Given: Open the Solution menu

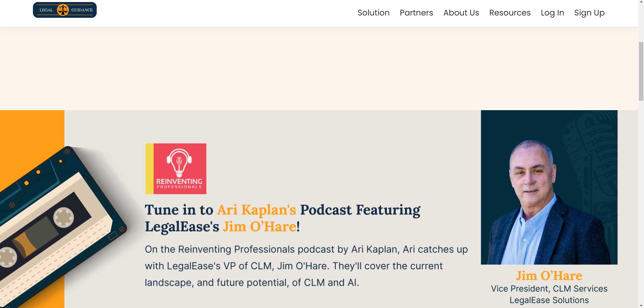Looking at the screenshot, I should (x=373, y=13).
